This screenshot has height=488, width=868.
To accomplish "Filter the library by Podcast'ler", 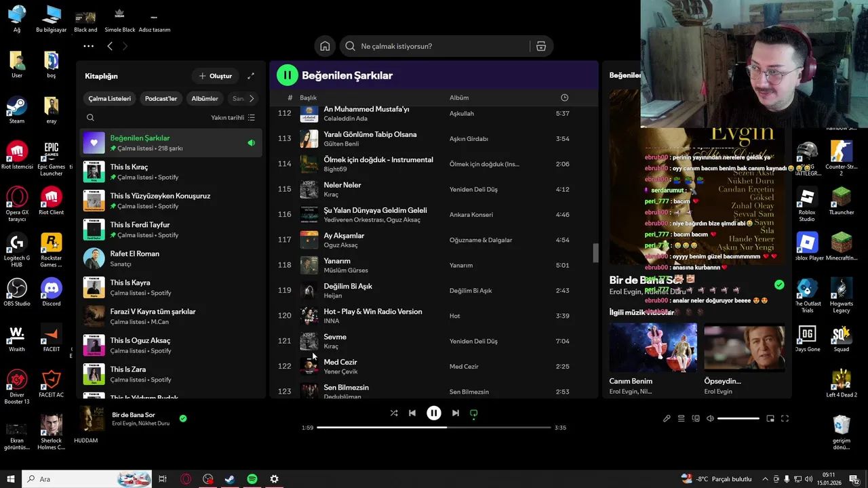I will point(161,98).
